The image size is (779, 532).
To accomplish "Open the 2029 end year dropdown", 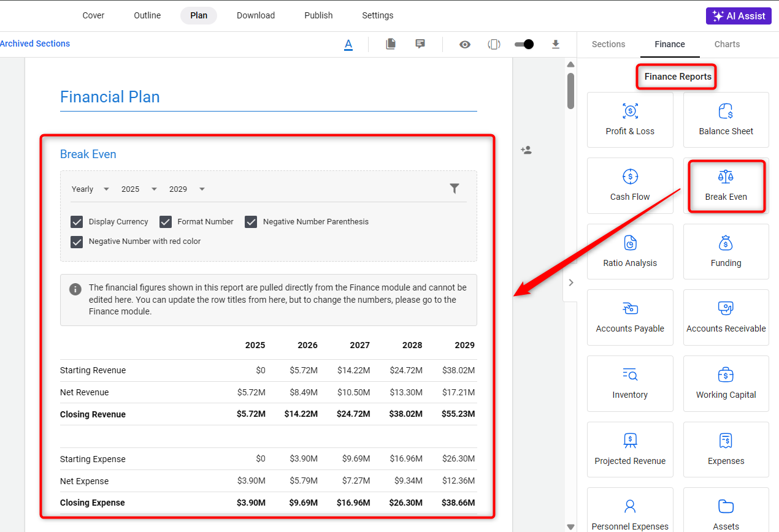I will click(x=187, y=189).
